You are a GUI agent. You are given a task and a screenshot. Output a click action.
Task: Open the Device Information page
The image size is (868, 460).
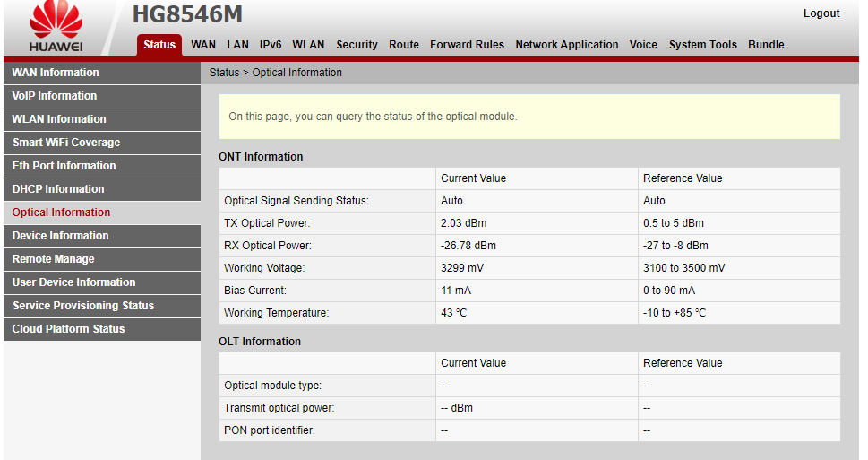pyautogui.click(x=102, y=236)
